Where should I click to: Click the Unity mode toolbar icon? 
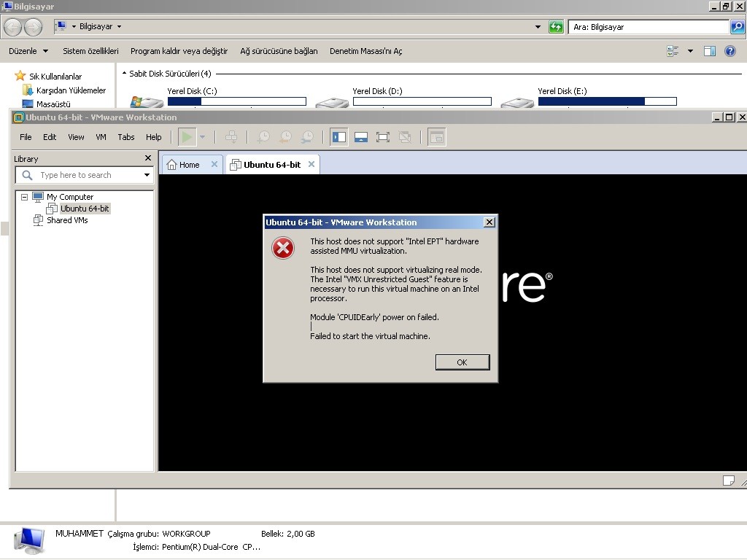(x=405, y=137)
